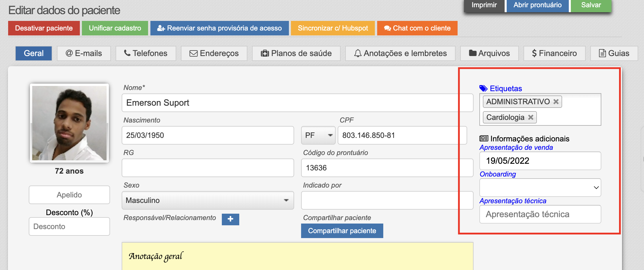644x270 pixels.
Task: Click the Nascimento date field
Action: pos(208,135)
